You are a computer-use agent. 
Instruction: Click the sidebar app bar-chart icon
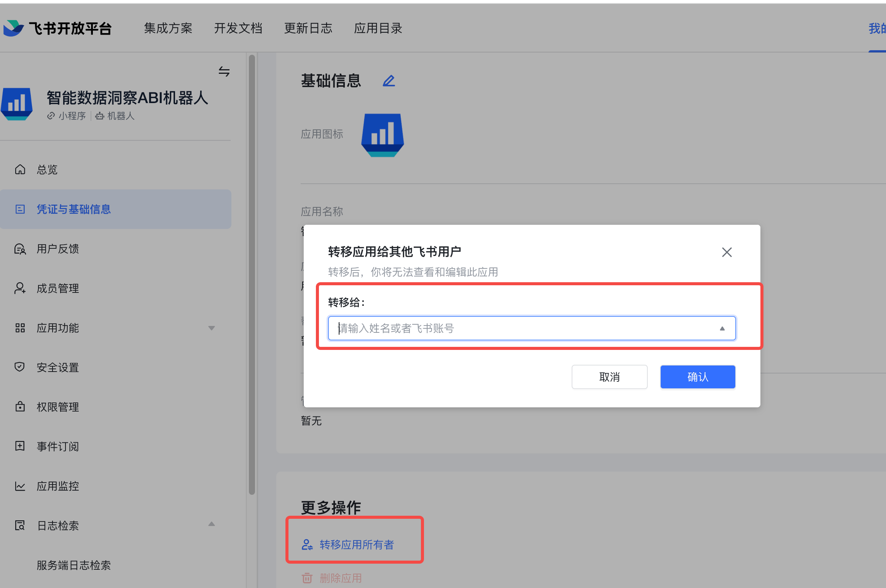(17, 104)
